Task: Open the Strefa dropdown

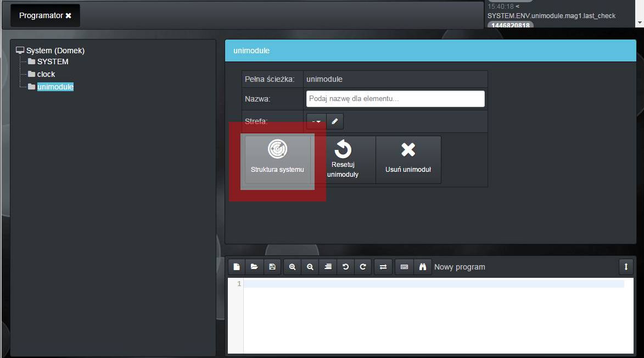Action: pos(316,121)
